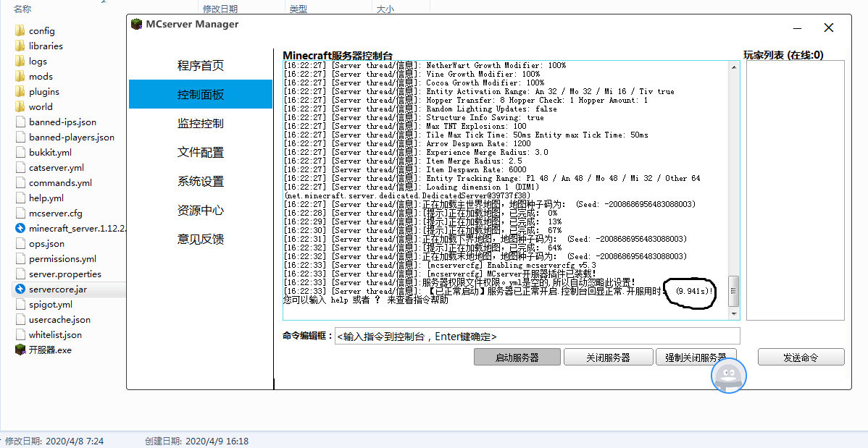Click the bukkit.yml file icon
The width and height of the screenshot is (868, 448).
click(x=20, y=152)
